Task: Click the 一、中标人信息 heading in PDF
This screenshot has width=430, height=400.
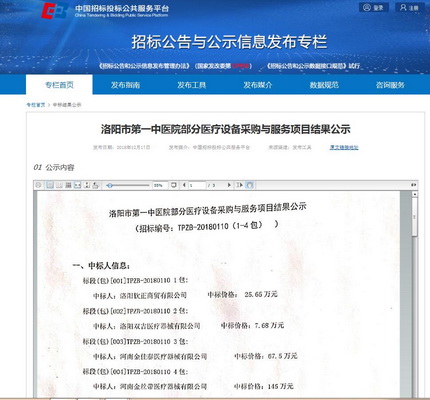Action: (x=101, y=266)
